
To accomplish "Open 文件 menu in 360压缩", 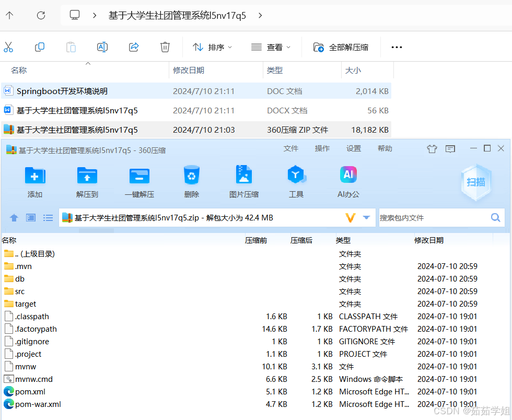I will pos(290,148).
